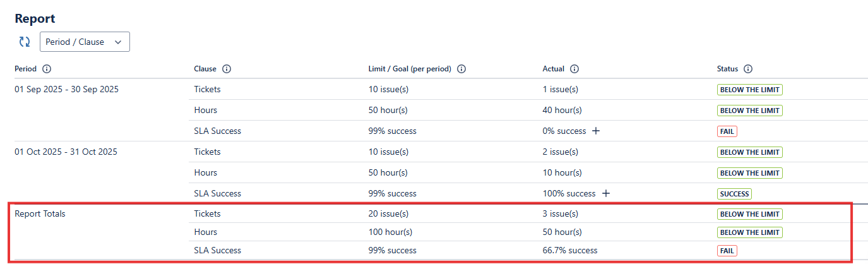Image resolution: width=868 pixels, height=264 pixels.
Task: Click the refresh report icon
Action: (x=25, y=42)
